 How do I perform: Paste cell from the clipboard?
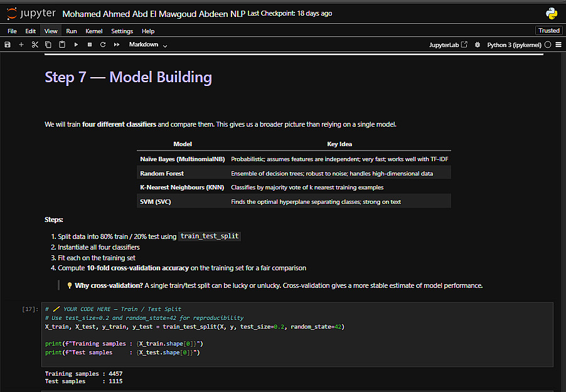pos(62,45)
